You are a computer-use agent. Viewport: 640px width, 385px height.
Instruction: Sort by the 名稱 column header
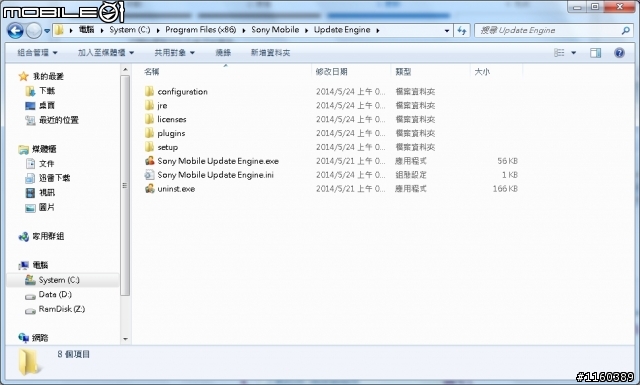(151, 72)
